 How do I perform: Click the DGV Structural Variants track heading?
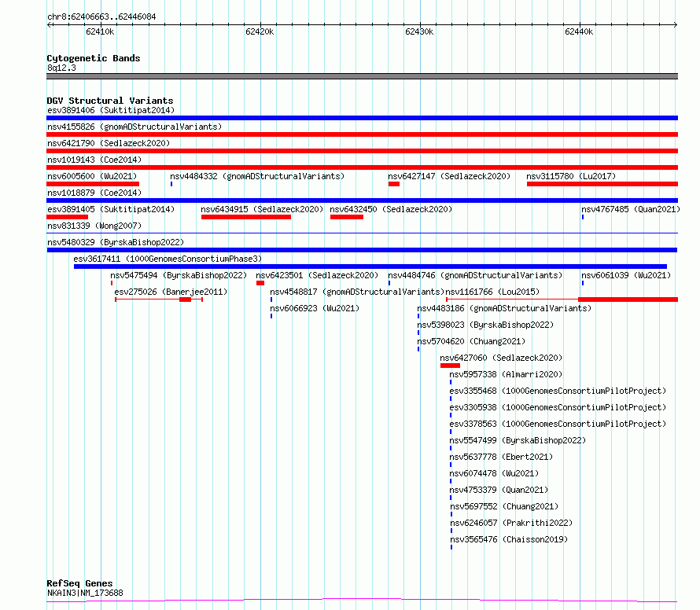tap(110, 101)
